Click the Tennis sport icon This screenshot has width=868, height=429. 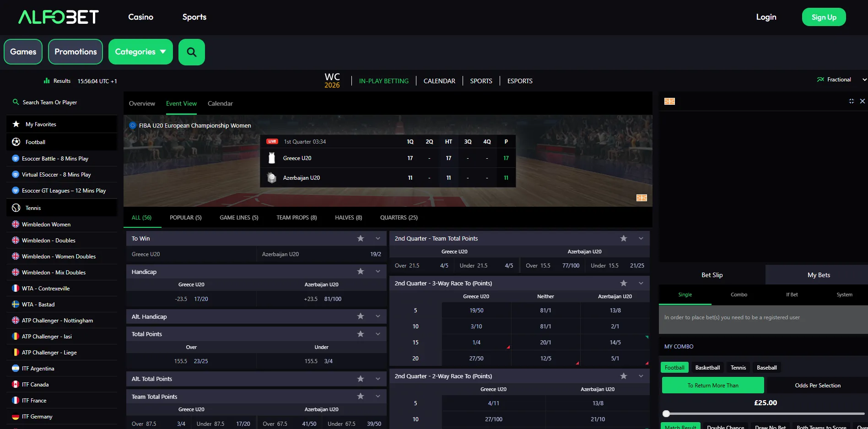[16, 208]
